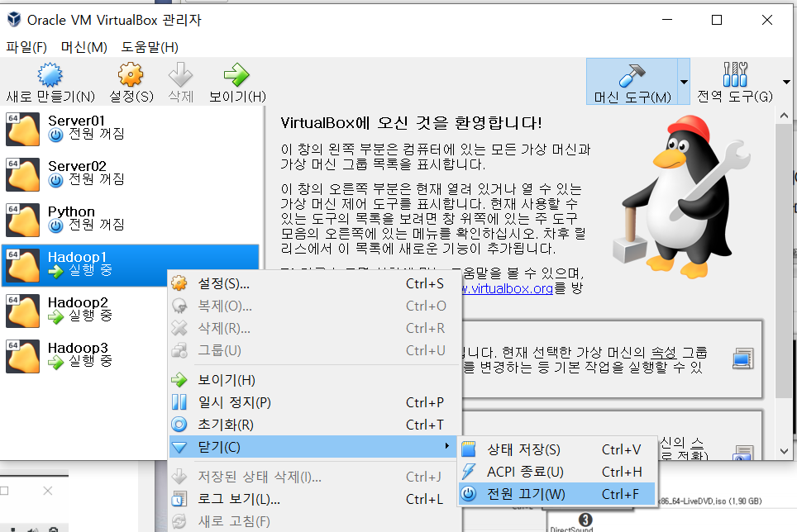Click the Server01 VM icon

(x=23, y=129)
